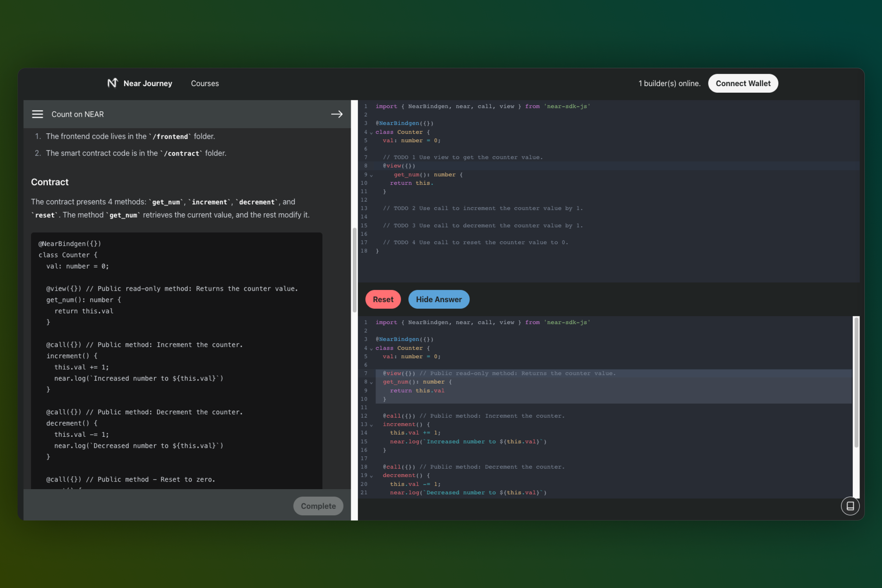This screenshot has width=882, height=588.
Task: Click the Complete button
Action: (x=318, y=506)
